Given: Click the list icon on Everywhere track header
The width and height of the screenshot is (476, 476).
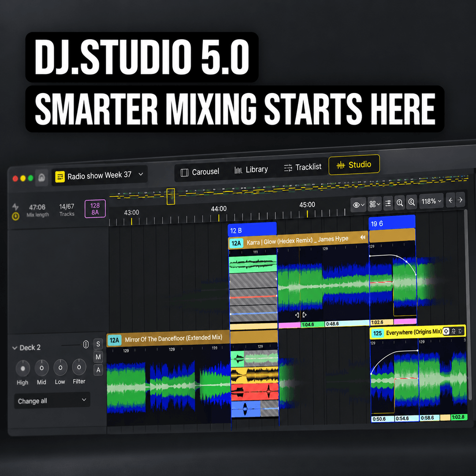Looking at the screenshot, I should tap(460, 331).
